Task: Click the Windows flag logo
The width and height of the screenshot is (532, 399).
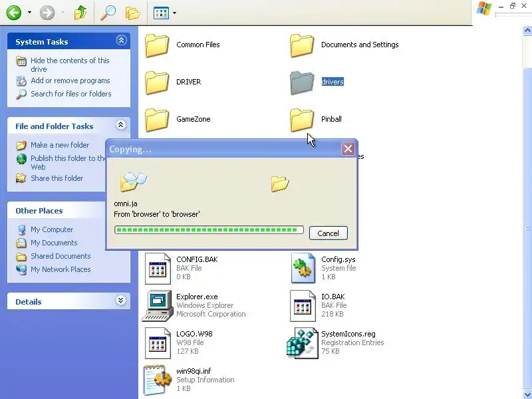Action: click(x=484, y=9)
